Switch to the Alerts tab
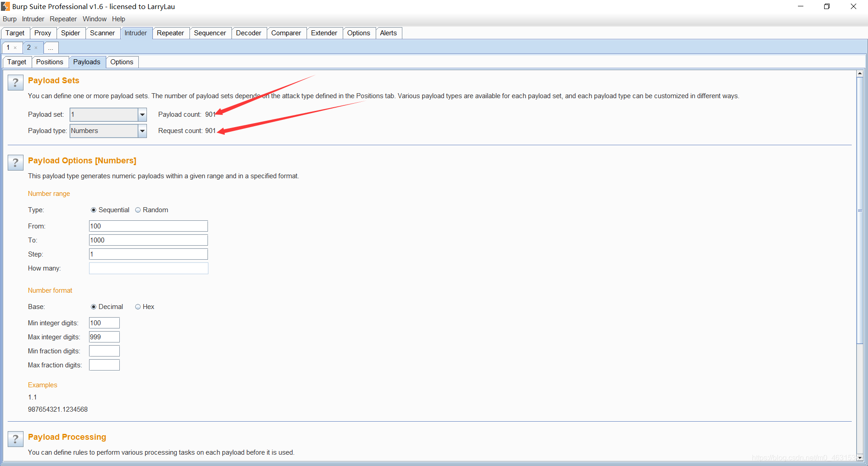 point(388,33)
